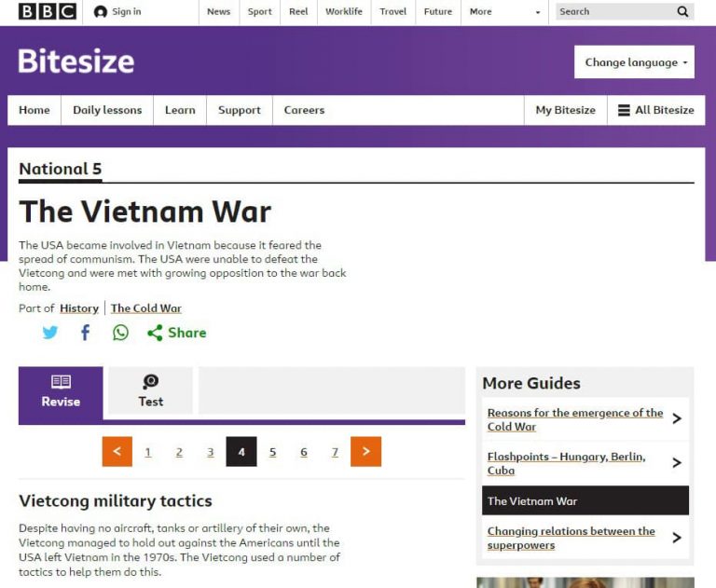Share the page via WhatsApp
Viewport: 716px width, 588px height.
tap(120, 333)
